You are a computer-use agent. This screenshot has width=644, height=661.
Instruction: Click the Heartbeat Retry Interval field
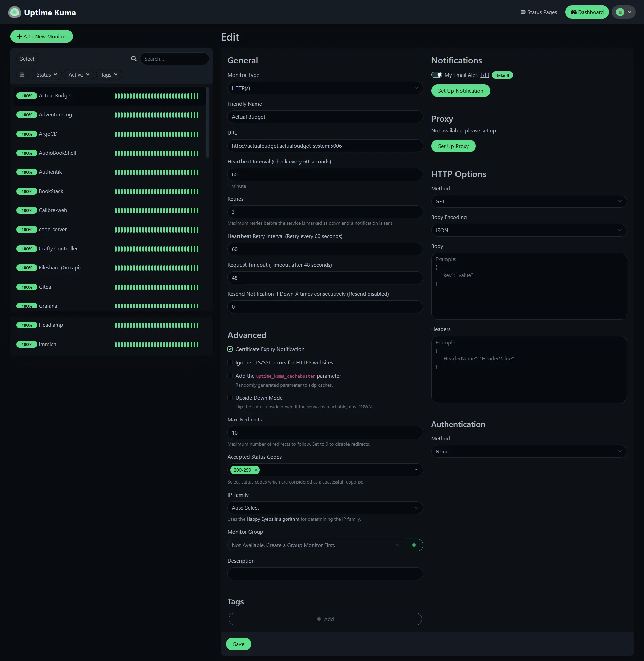click(x=325, y=249)
